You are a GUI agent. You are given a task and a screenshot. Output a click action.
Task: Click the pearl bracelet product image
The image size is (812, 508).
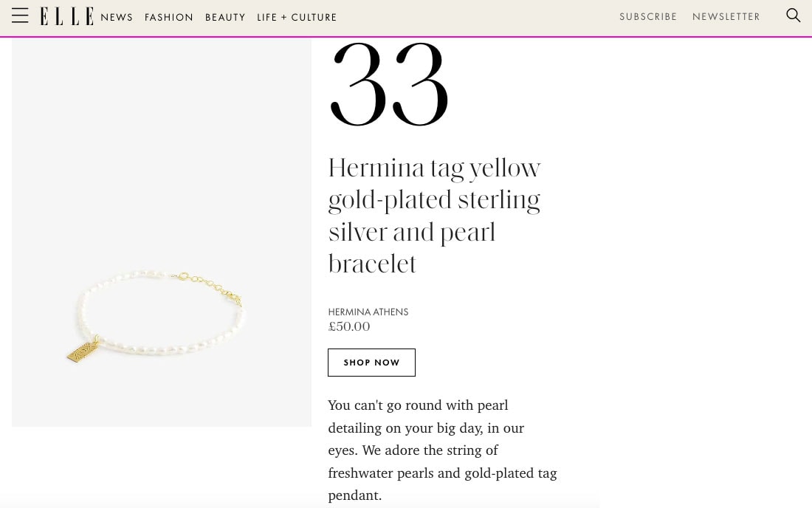(161, 229)
